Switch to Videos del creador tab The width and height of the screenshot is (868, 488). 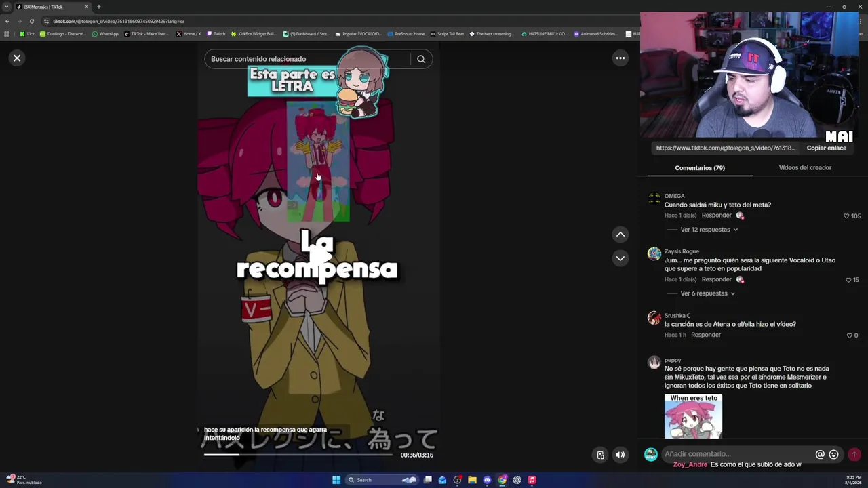tap(805, 167)
